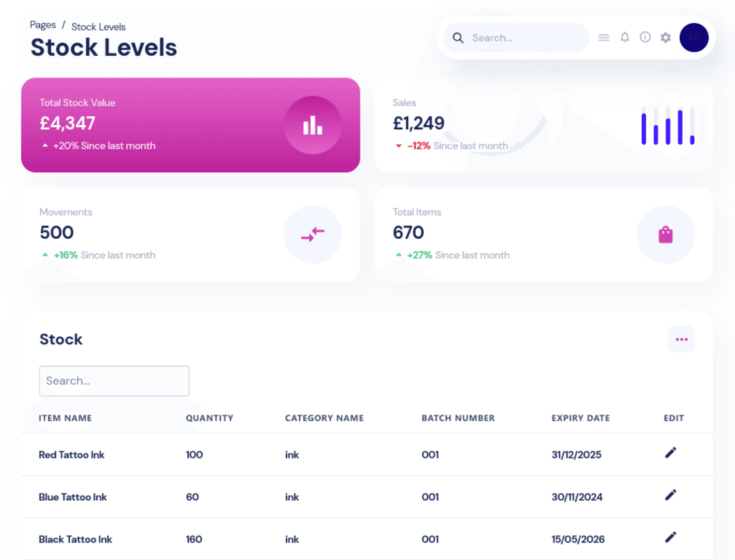Viewport: 735px width, 560px height.
Task: Open the Stock table three-dots menu
Action: click(681, 339)
